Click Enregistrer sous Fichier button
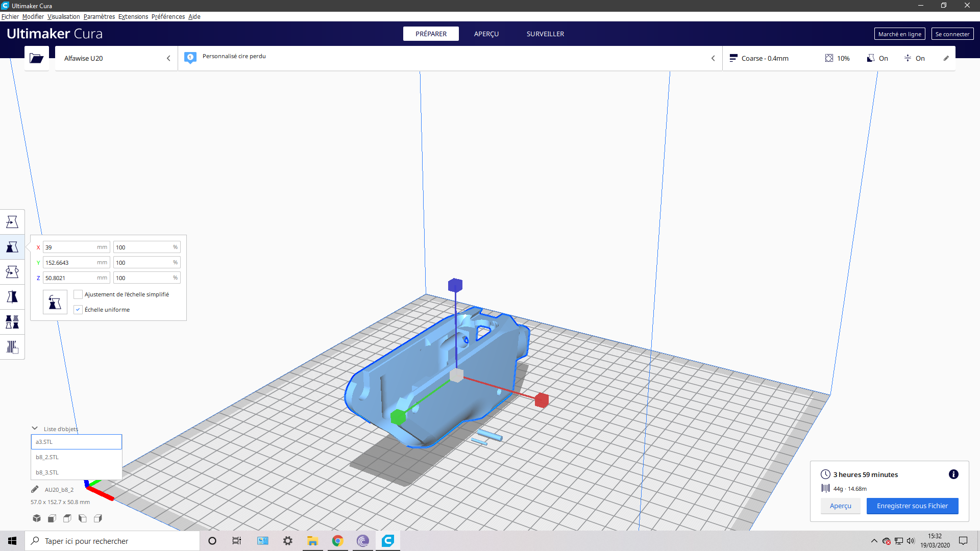 click(912, 506)
